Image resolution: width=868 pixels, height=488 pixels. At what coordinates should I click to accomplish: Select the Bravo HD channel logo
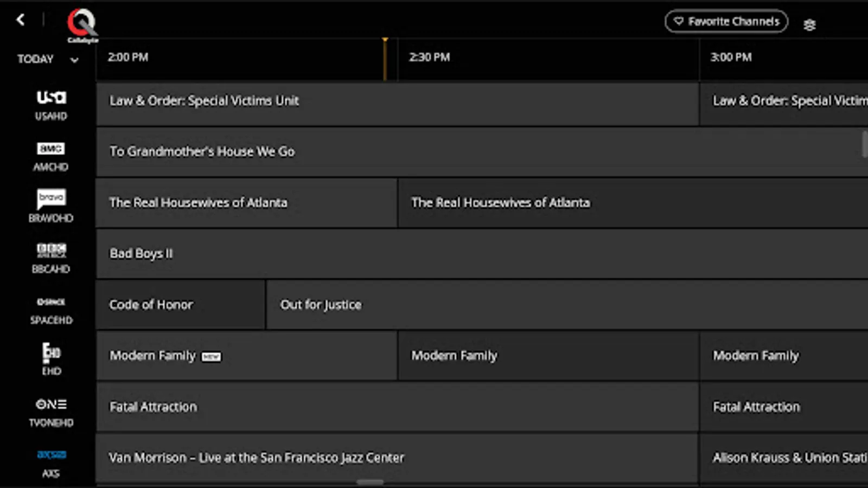pos(51,198)
